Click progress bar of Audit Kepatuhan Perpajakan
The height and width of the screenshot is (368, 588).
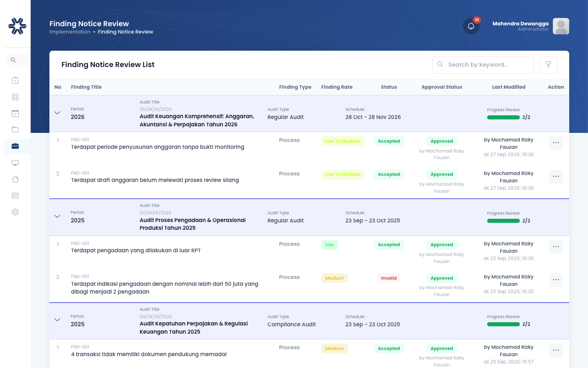[503, 324]
